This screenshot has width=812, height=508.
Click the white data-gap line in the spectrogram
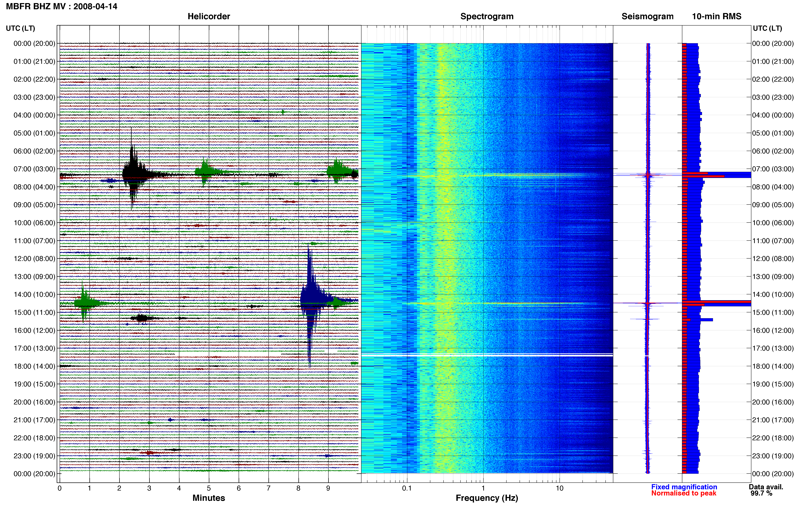(x=487, y=355)
